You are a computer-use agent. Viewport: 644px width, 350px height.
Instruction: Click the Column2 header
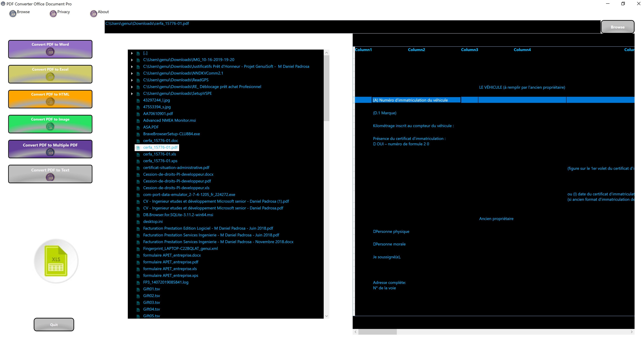[x=416, y=50]
